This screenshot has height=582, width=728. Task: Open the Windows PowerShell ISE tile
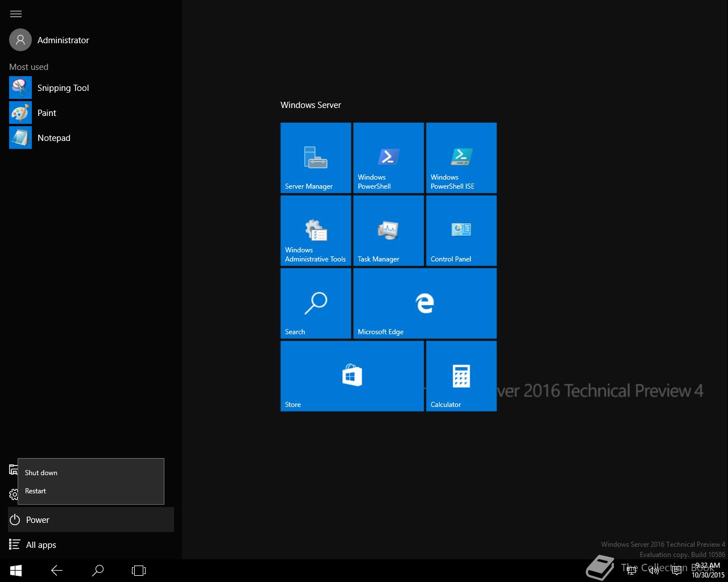coord(461,158)
